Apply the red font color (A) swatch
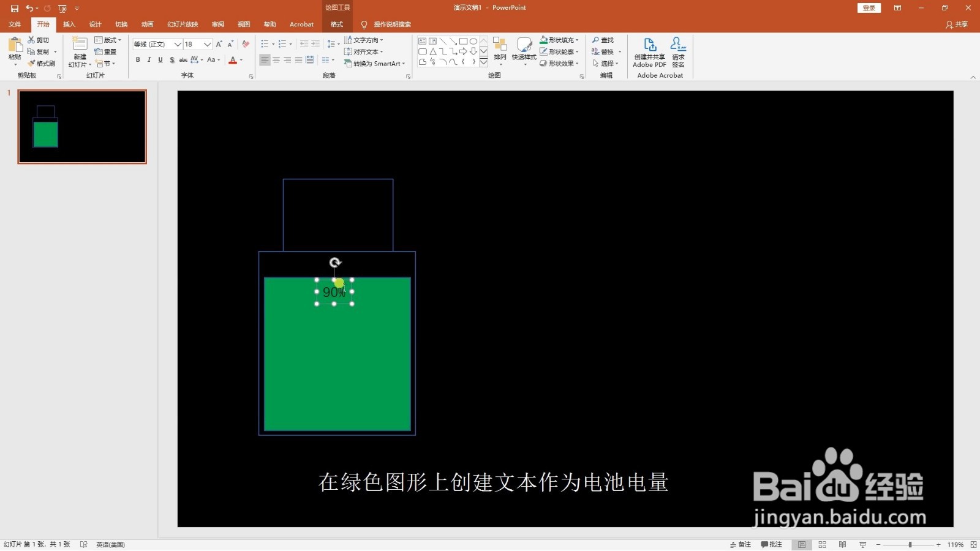 point(233,60)
